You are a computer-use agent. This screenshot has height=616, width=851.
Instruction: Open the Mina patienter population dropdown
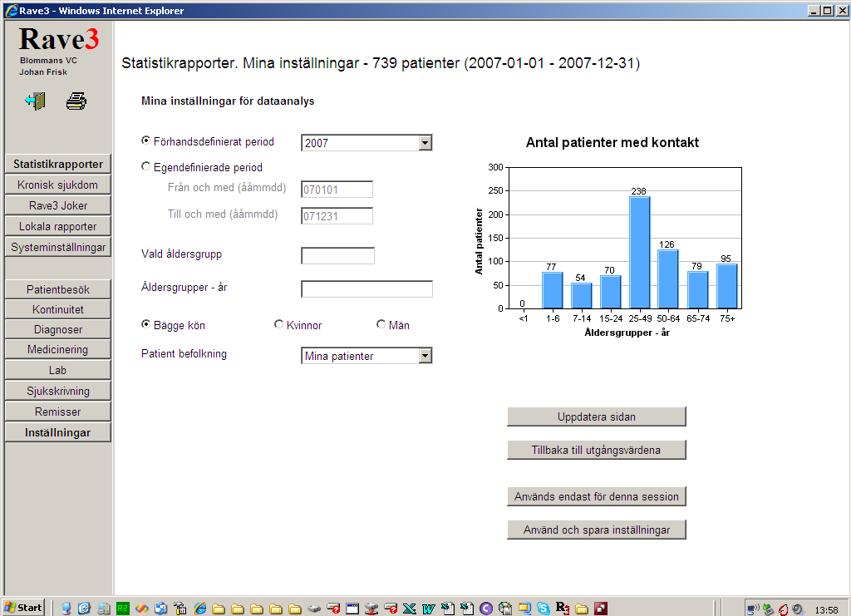[x=366, y=356]
